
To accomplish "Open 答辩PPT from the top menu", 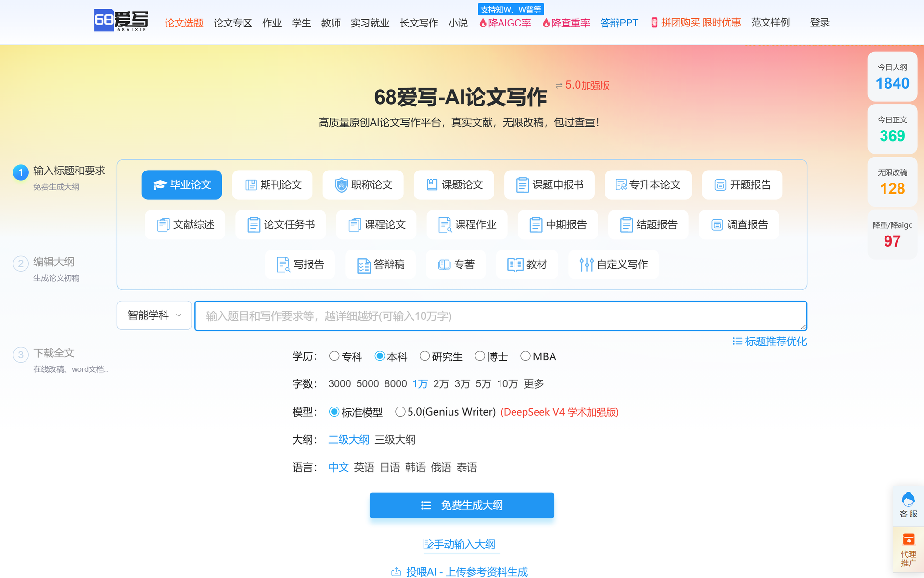I will coord(619,23).
